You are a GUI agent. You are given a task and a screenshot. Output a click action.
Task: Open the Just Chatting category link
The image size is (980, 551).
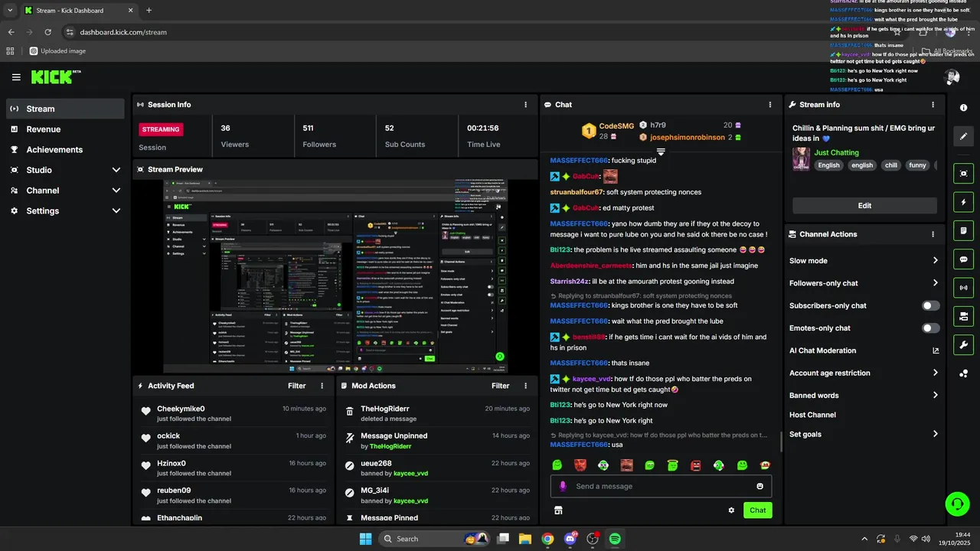coord(836,152)
